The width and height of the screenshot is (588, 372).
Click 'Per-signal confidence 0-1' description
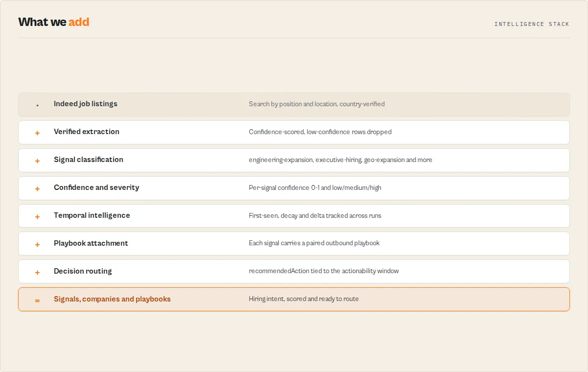[x=315, y=187]
